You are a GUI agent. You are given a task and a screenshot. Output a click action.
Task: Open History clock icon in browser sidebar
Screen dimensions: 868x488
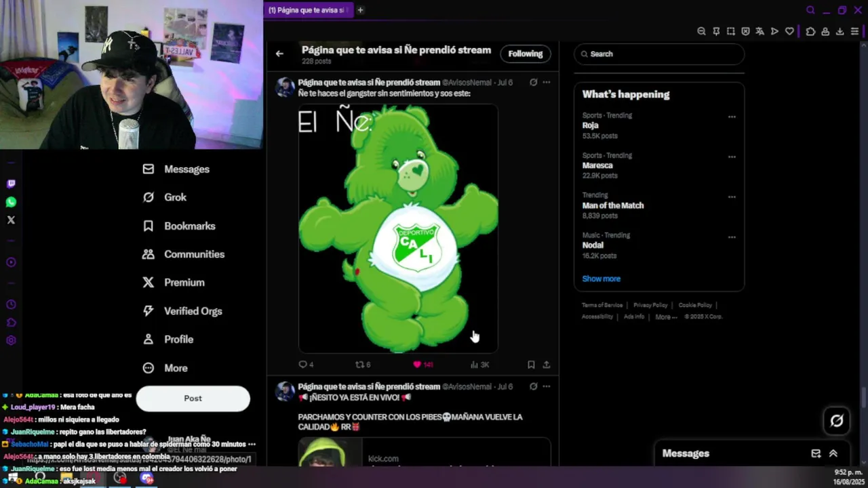11,304
